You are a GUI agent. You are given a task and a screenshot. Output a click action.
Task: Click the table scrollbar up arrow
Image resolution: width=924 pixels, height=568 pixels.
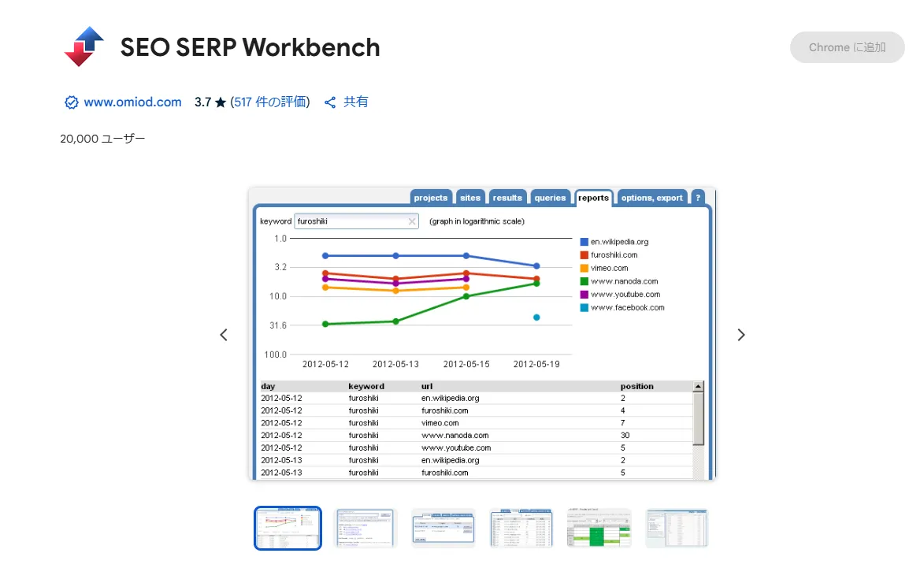[x=698, y=387]
